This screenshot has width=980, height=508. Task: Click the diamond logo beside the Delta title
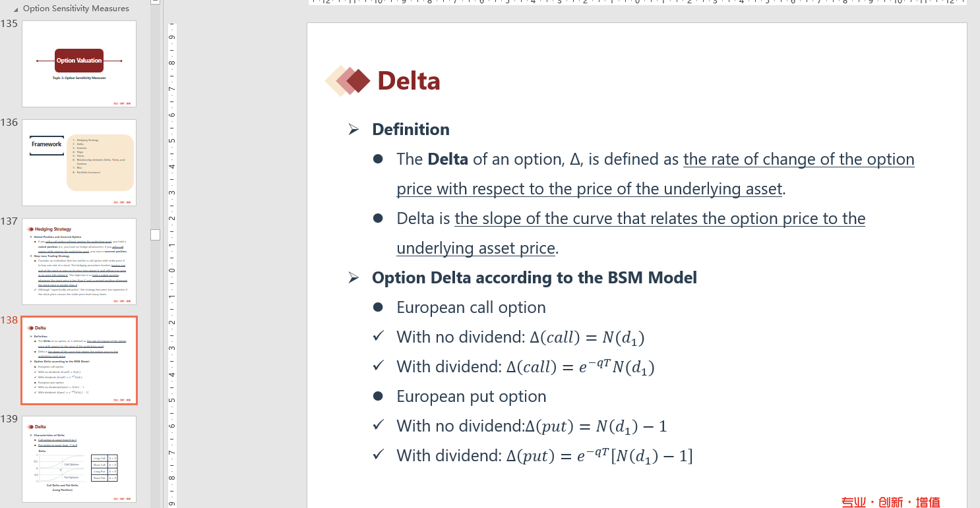tap(348, 81)
